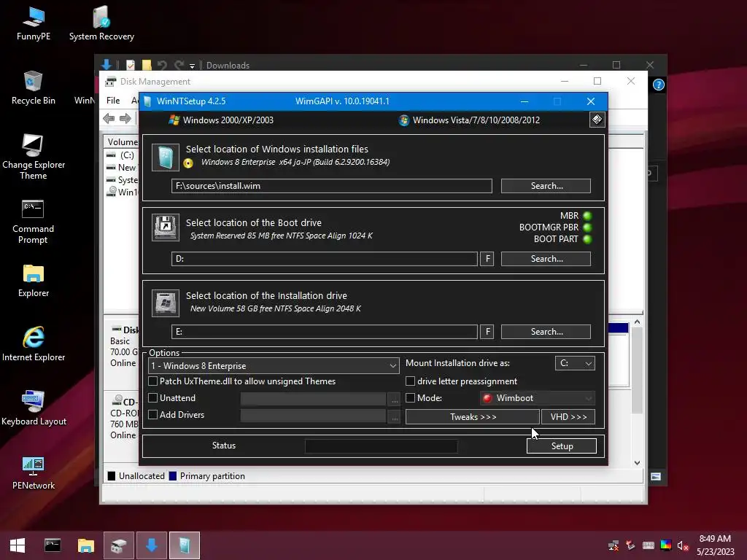Click the keyboard tray icon
The image size is (747, 560).
coord(649,545)
